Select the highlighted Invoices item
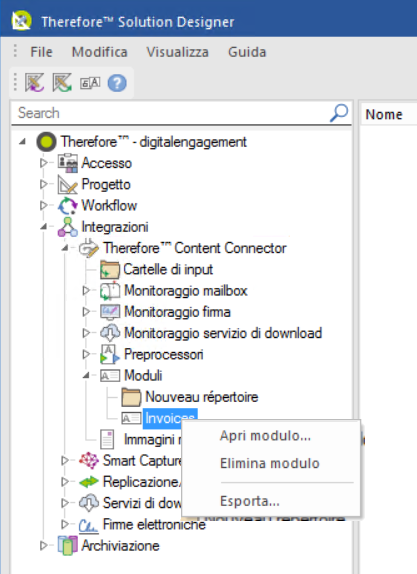The width and height of the screenshot is (417, 574). click(x=170, y=418)
